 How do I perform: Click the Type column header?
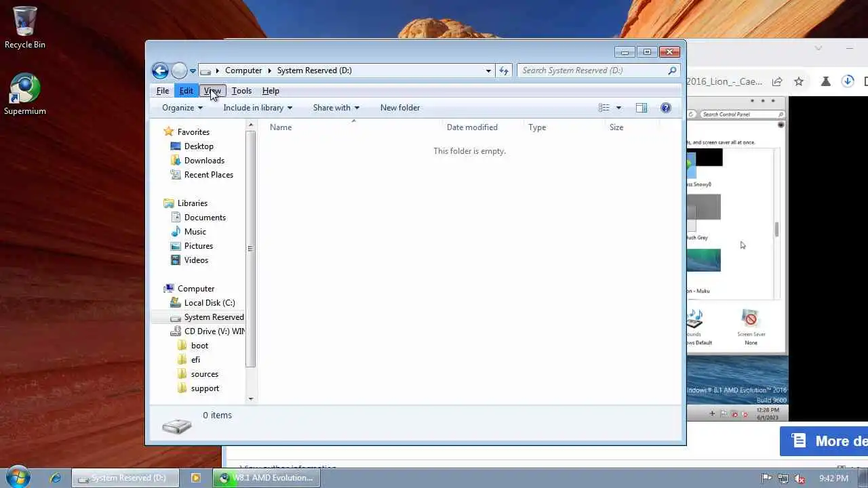pos(564,127)
